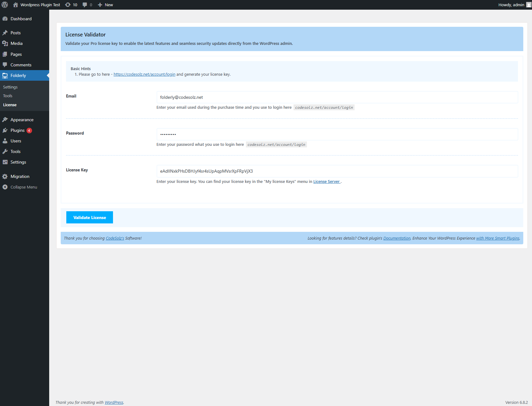This screenshot has width=532, height=406.
Task: Open the Appearance menu
Action: pos(25,120)
